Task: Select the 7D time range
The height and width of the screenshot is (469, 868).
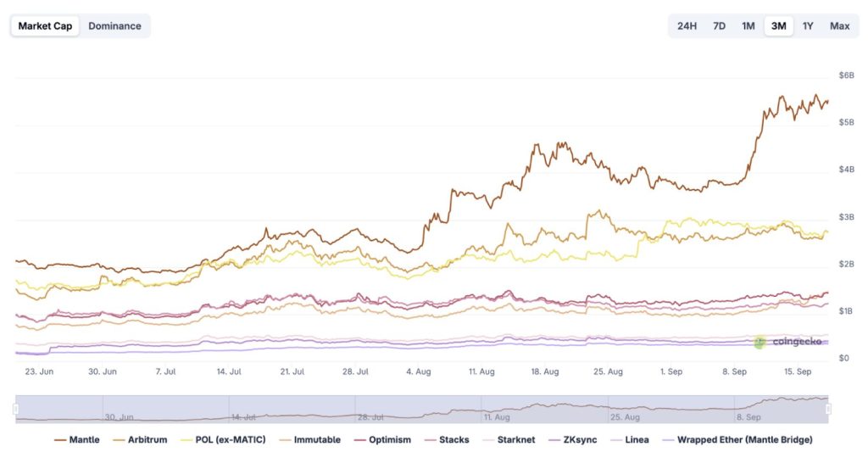Action: (719, 26)
